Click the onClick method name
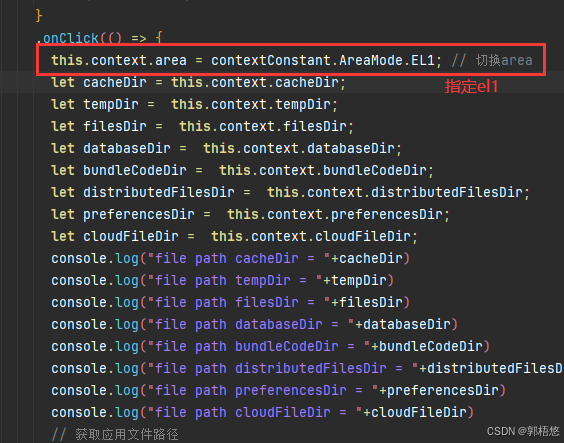 tap(71, 38)
